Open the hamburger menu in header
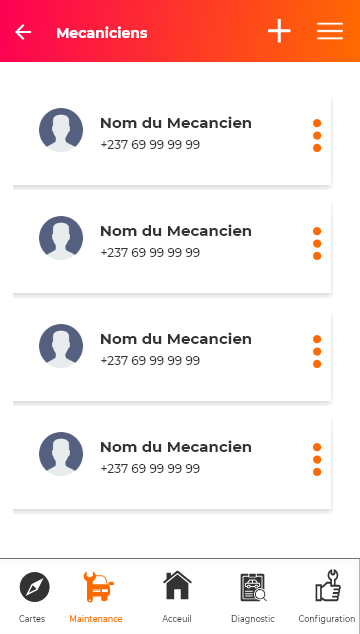 point(330,31)
